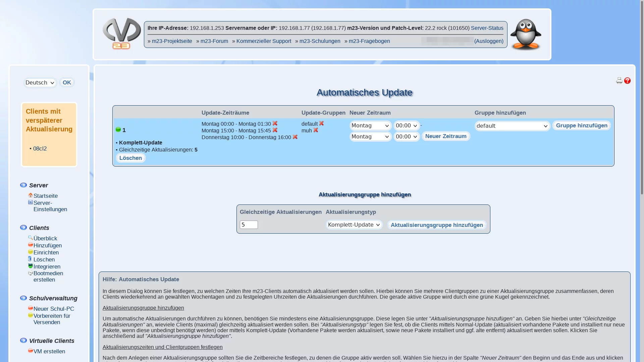This screenshot has height=362, width=644.
Task: Click the OK language button
Action: click(67, 82)
